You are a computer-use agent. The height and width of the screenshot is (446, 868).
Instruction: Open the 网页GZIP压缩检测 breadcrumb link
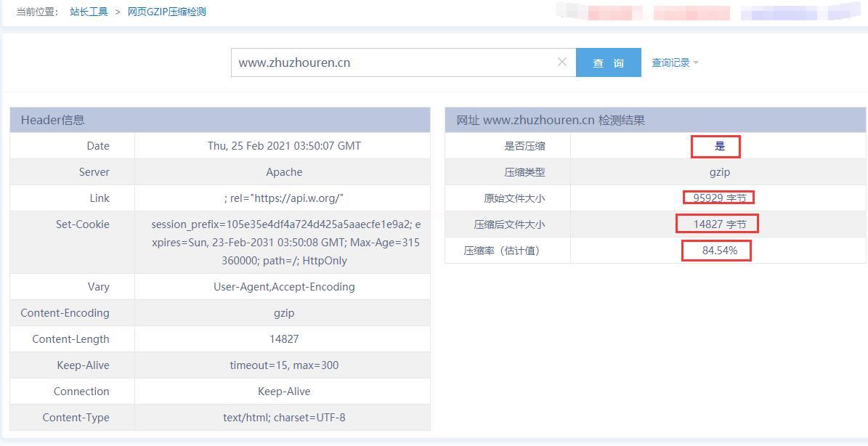[x=166, y=12]
